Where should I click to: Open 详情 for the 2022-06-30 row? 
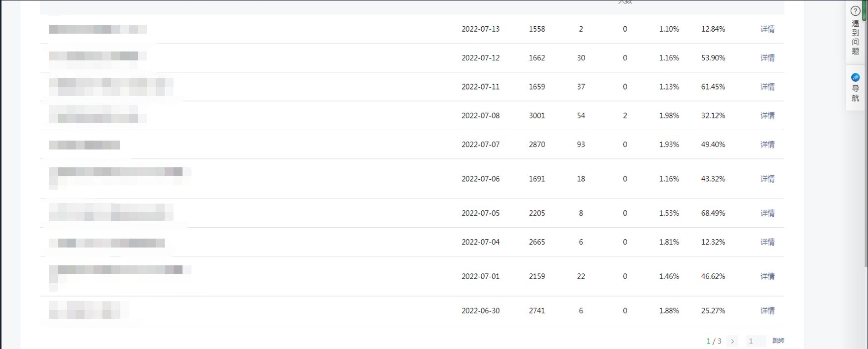767,311
